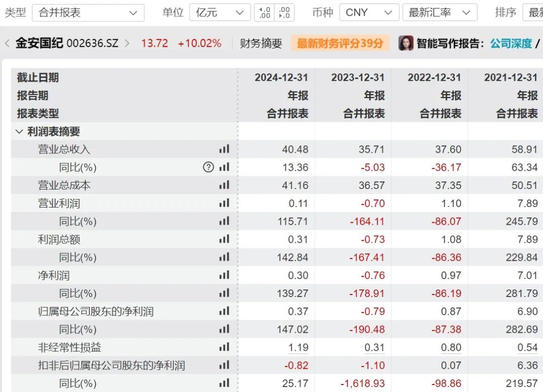Click the 归属母公司股东的净利润 row label
Image resolution: width=543 pixels, height=392 pixels.
click(x=96, y=311)
